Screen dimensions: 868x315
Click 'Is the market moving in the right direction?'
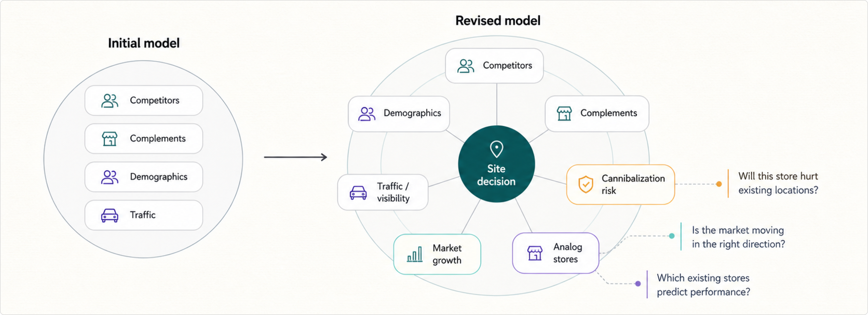pyautogui.click(x=738, y=237)
